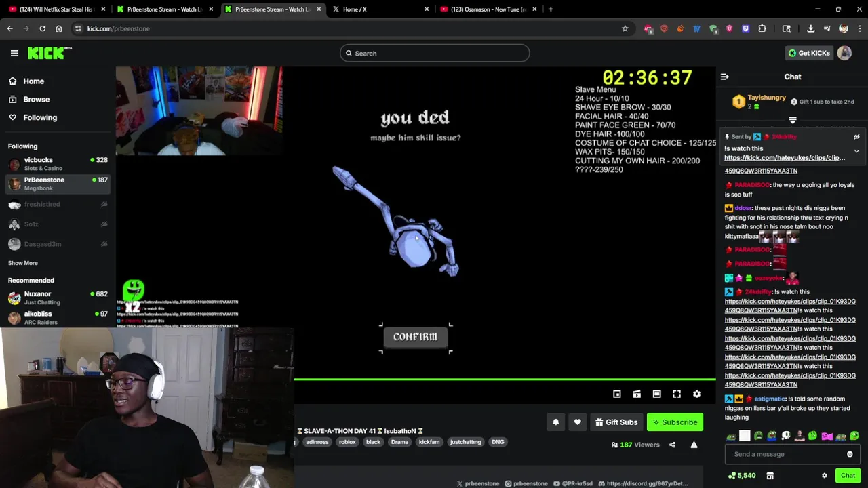The image size is (868, 488).
Task: Focus the Kick search box
Action: tap(435, 53)
